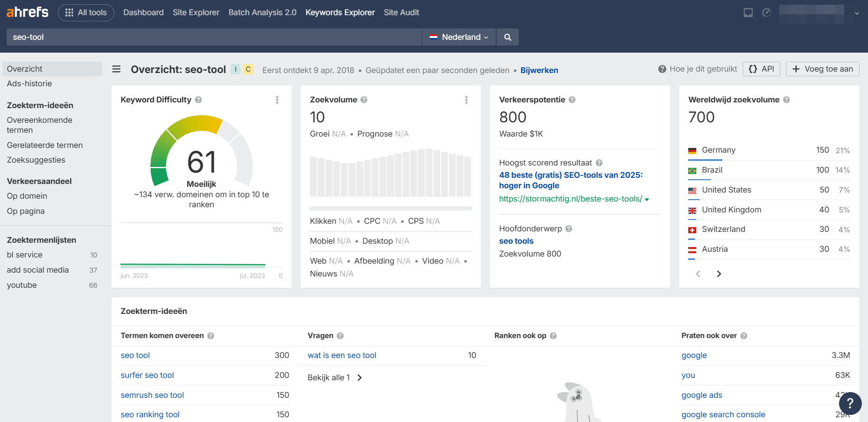Open 'semrush seo tool' keyword
Screen dimensions: 868x422
coord(152,395)
